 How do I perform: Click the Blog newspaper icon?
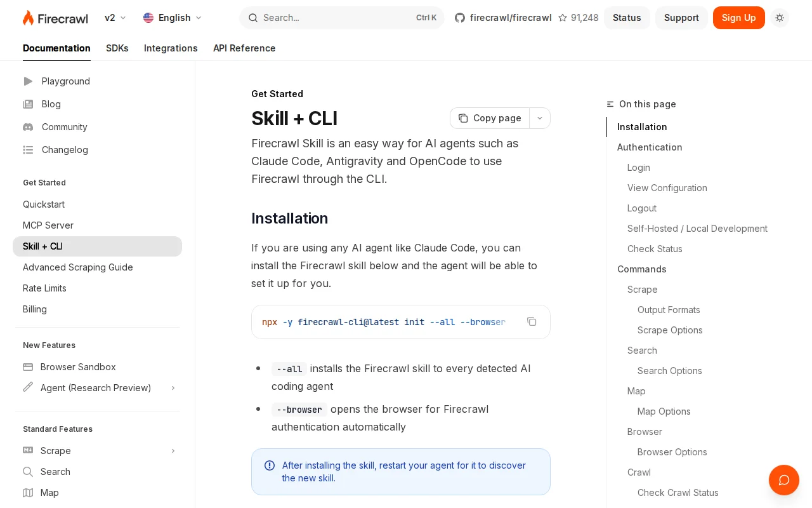point(28,104)
